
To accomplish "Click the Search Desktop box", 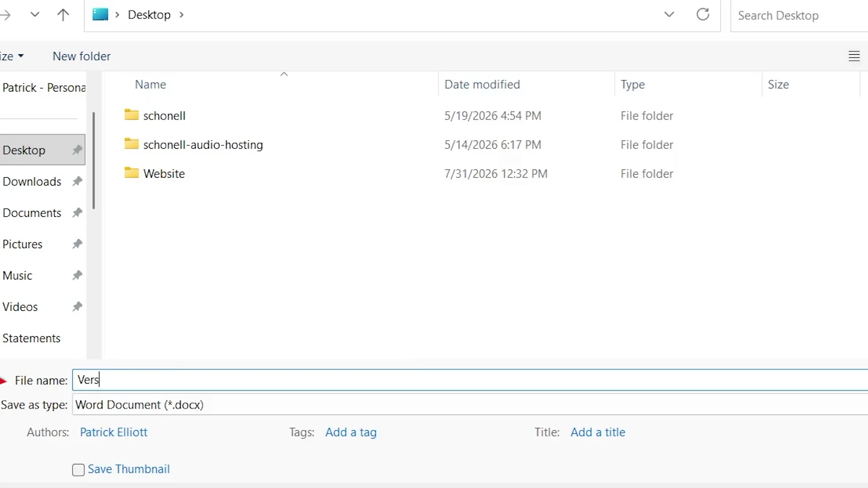I will (x=799, y=16).
